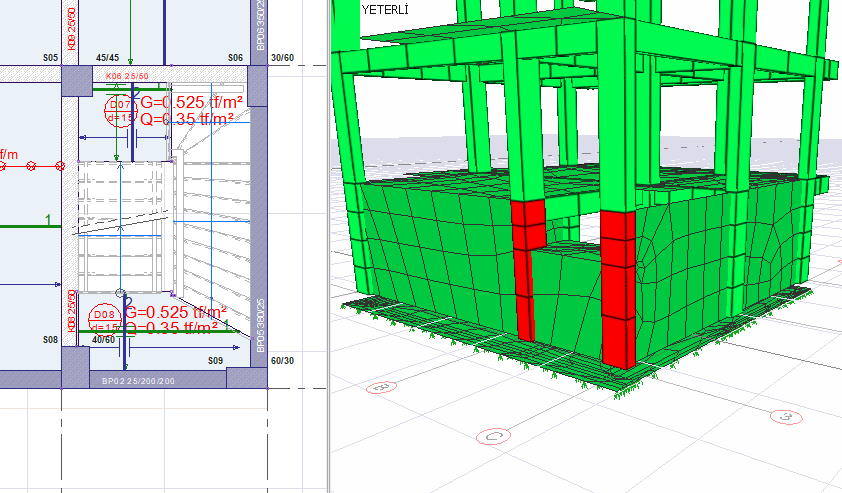Click the 30/60 dimension label
Image resolution: width=842 pixels, height=493 pixels.
tap(284, 58)
